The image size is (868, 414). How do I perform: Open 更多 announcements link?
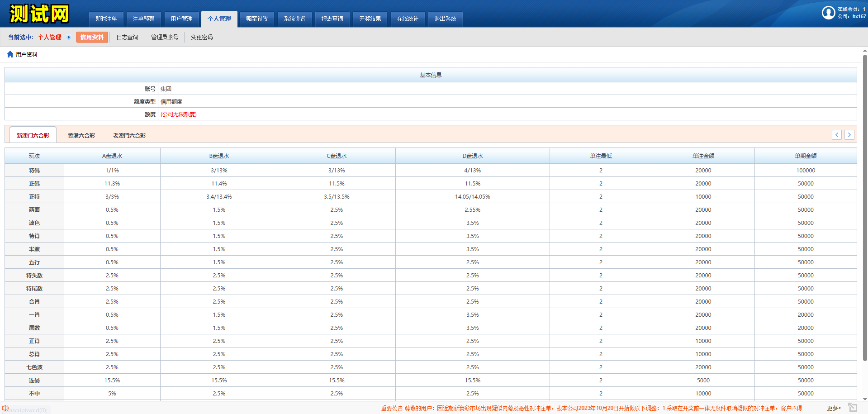(834, 408)
